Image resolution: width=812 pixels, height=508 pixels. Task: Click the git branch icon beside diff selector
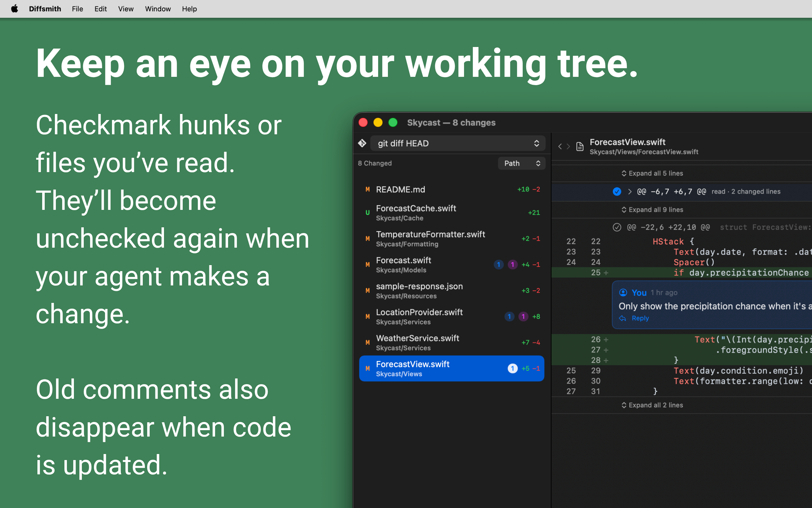(362, 144)
